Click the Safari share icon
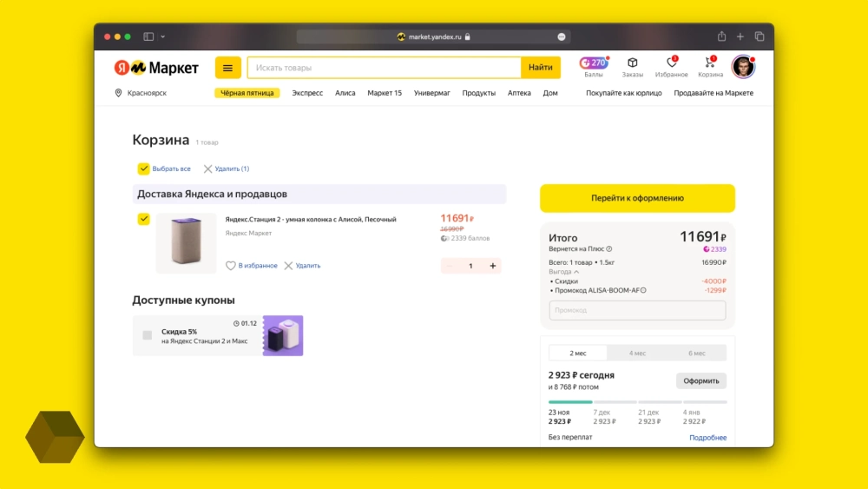The height and width of the screenshot is (489, 868). pos(721,36)
